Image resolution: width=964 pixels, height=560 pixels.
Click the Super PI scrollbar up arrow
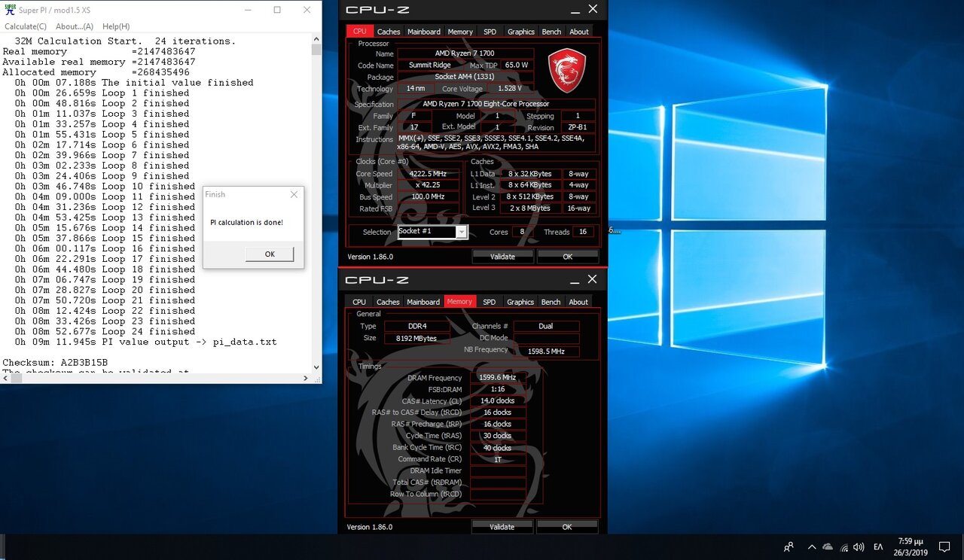tap(316, 40)
